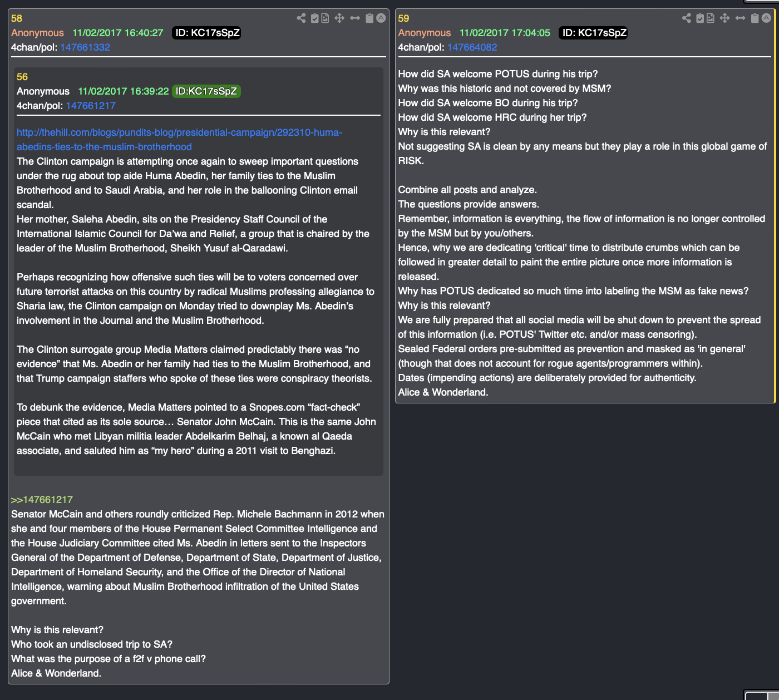Click the four-way move arrows on post 59

[724, 18]
